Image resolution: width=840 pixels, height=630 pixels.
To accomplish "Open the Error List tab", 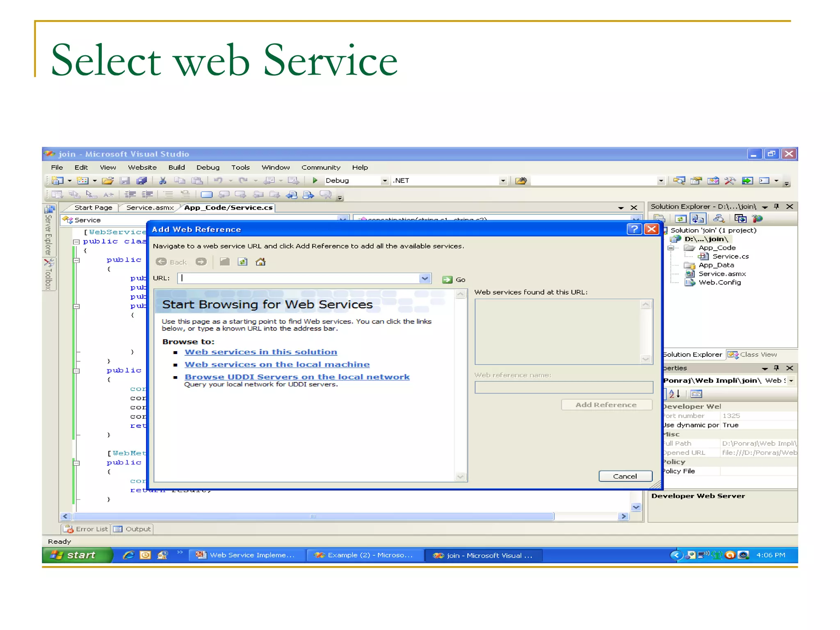I will (x=87, y=529).
